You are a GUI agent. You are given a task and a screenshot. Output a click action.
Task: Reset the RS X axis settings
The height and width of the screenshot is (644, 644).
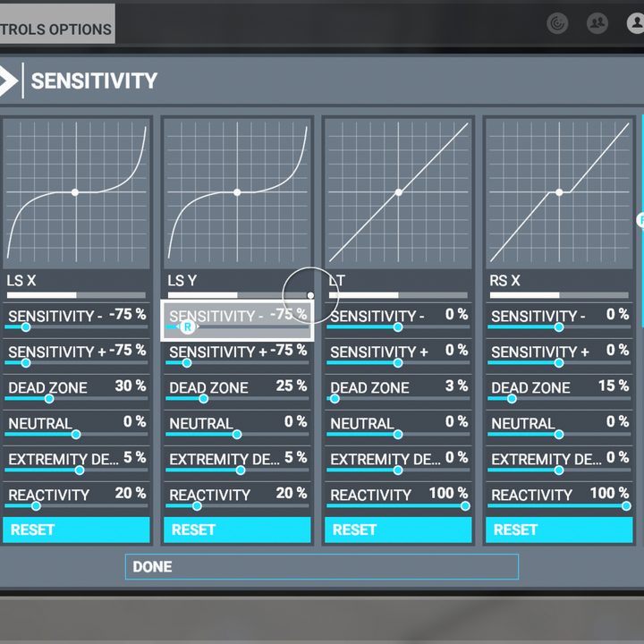coord(559,530)
